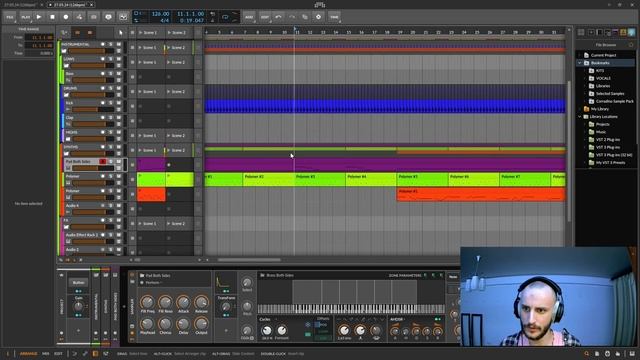
Task: Click the arranger horizontal scrollbar
Action: point(249,260)
